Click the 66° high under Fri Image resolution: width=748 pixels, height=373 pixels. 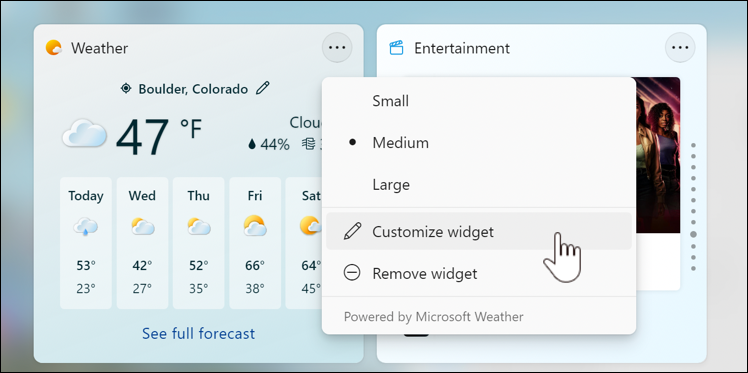pyautogui.click(x=255, y=266)
